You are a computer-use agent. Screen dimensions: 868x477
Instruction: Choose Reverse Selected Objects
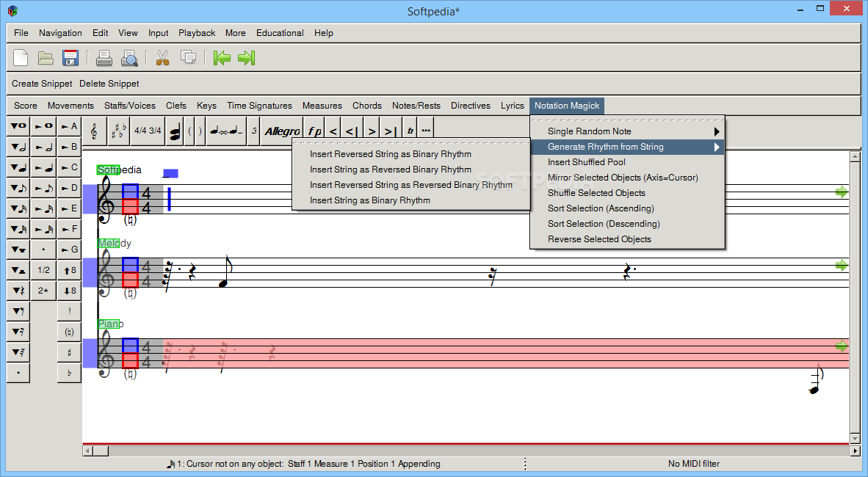[627, 239]
